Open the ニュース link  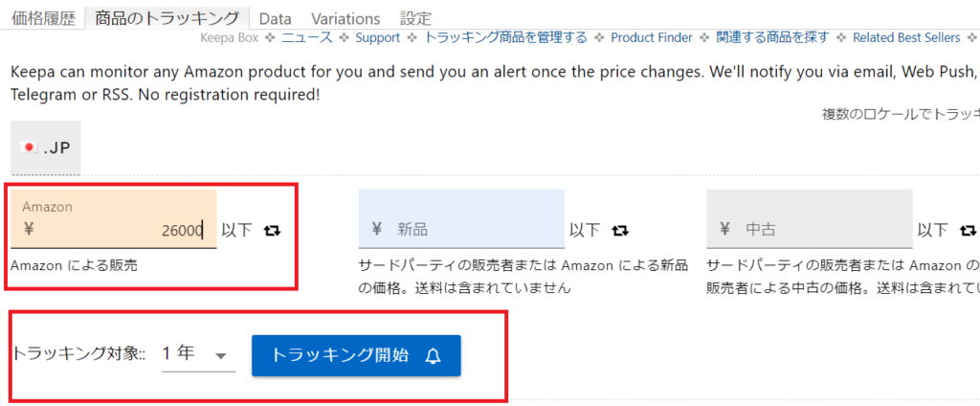point(307,37)
